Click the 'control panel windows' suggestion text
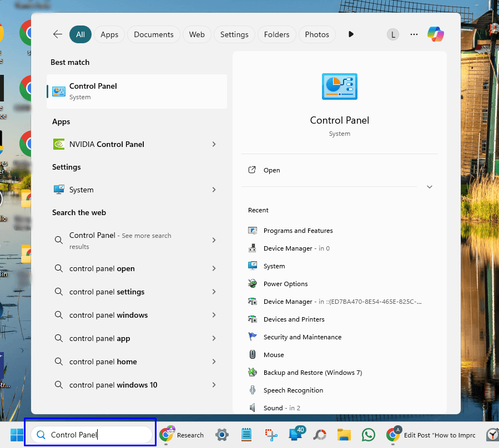The width and height of the screenshot is (499, 448). 109,315
